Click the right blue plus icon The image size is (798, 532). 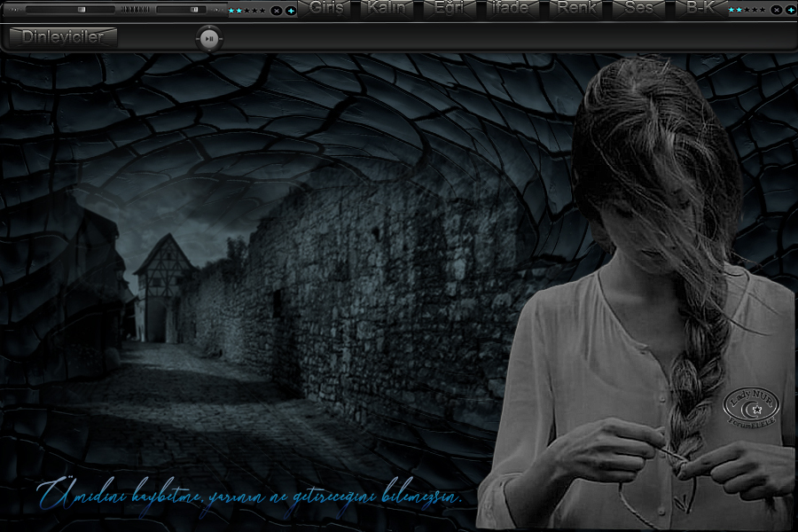pyautogui.click(x=791, y=10)
